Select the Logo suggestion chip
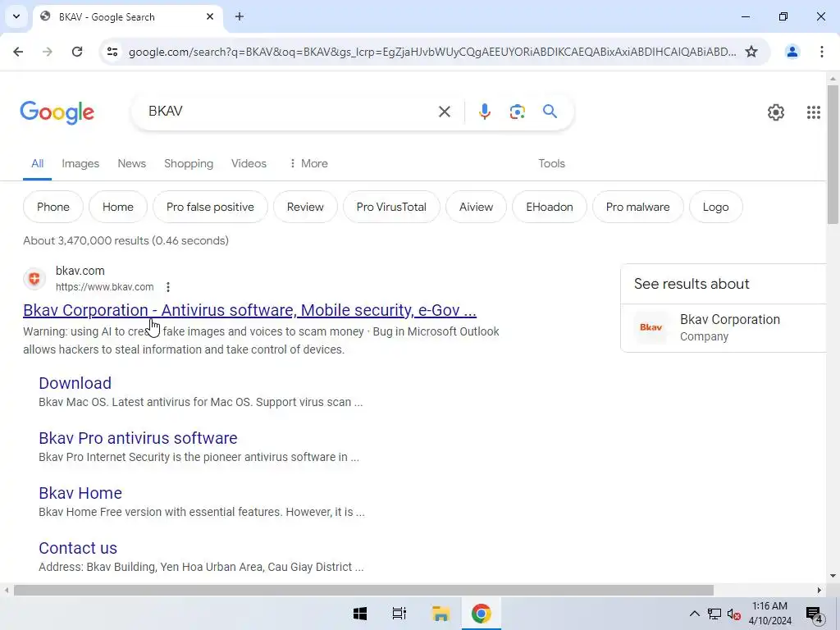The image size is (840, 630). coord(715,207)
